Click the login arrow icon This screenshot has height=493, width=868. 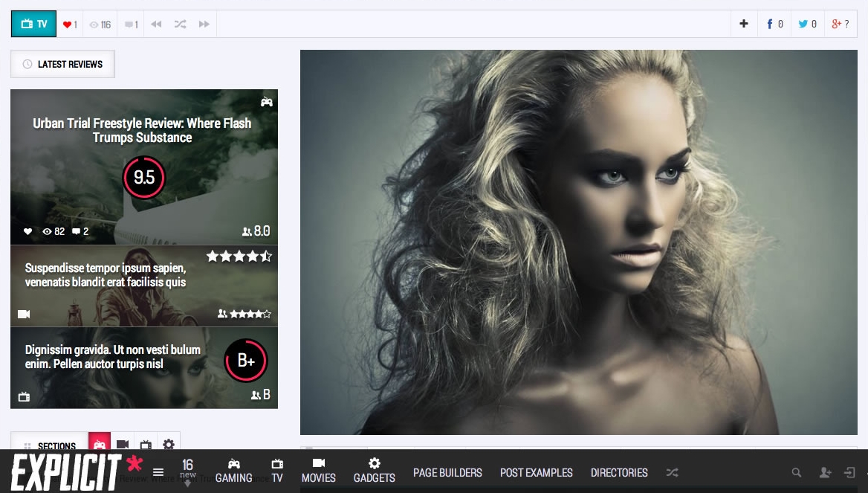pyautogui.click(x=849, y=472)
